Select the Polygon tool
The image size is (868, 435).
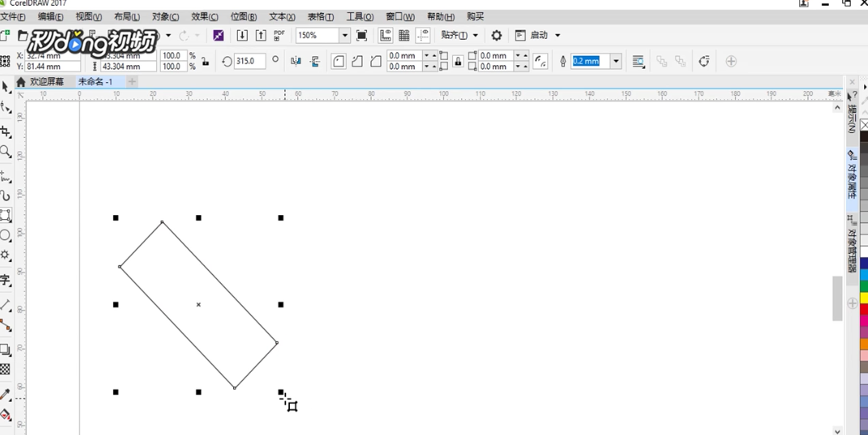pyautogui.click(x=6, y=255)
